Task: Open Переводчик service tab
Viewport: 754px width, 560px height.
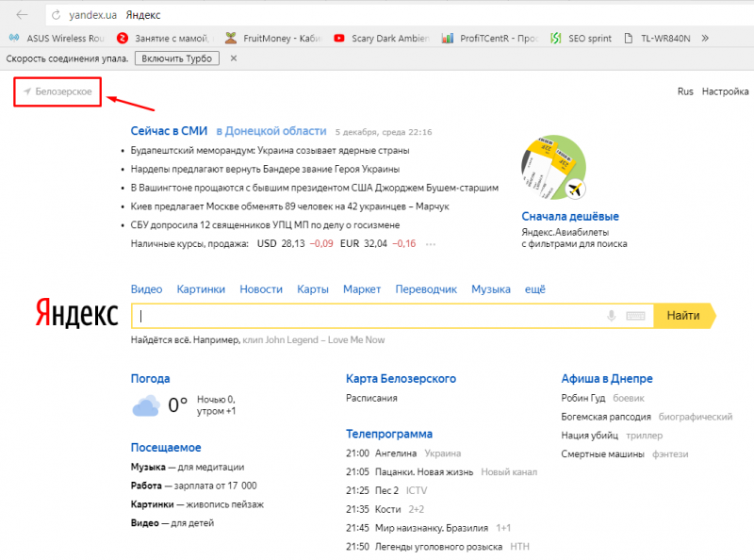Action: (426, 289)
